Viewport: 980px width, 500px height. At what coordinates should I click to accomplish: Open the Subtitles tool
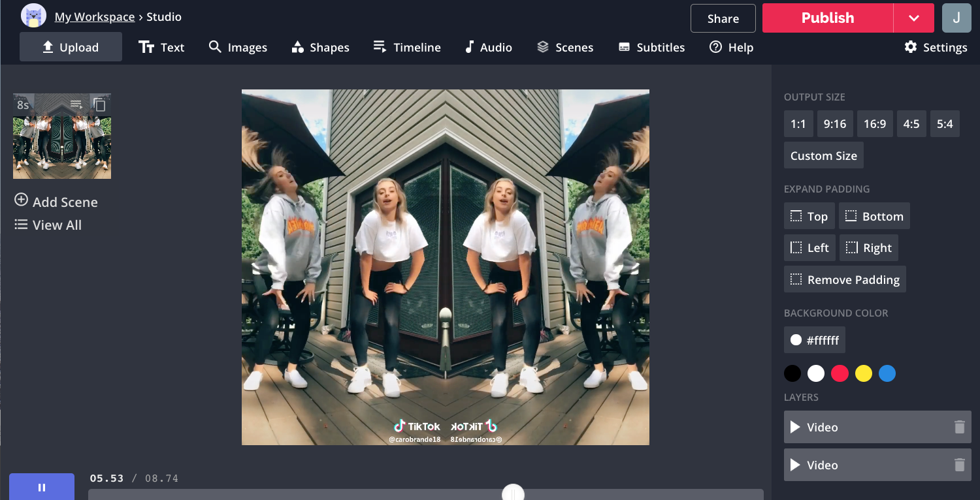(651, 47)
